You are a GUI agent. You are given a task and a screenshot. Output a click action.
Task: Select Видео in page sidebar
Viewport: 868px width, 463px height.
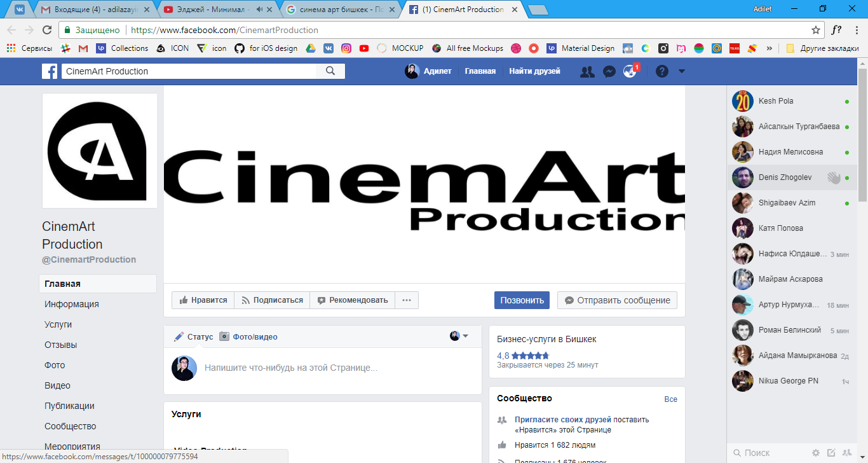point(57,385)
